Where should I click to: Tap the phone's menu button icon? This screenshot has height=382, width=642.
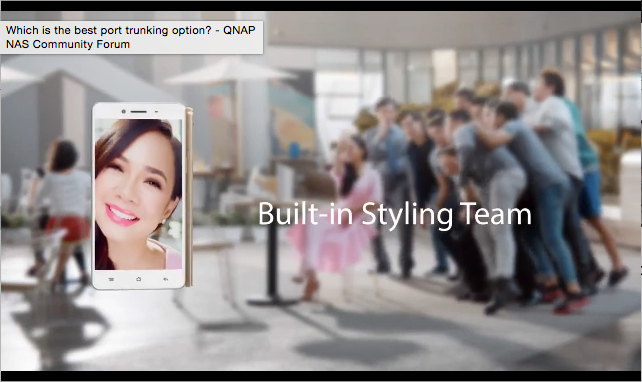[x=111, y=279]
